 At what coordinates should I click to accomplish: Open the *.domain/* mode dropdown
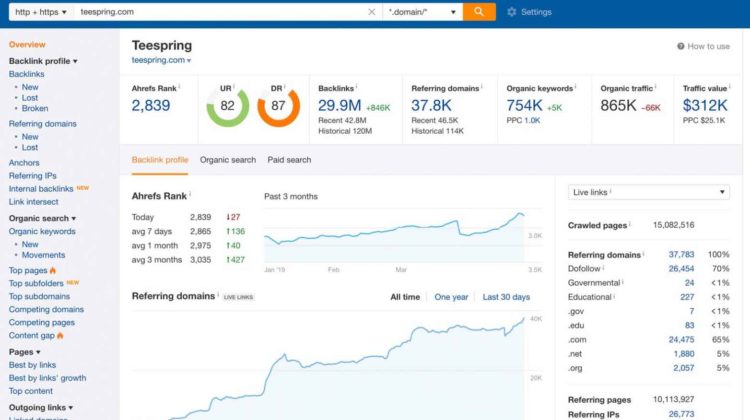[x=422, y=12]
